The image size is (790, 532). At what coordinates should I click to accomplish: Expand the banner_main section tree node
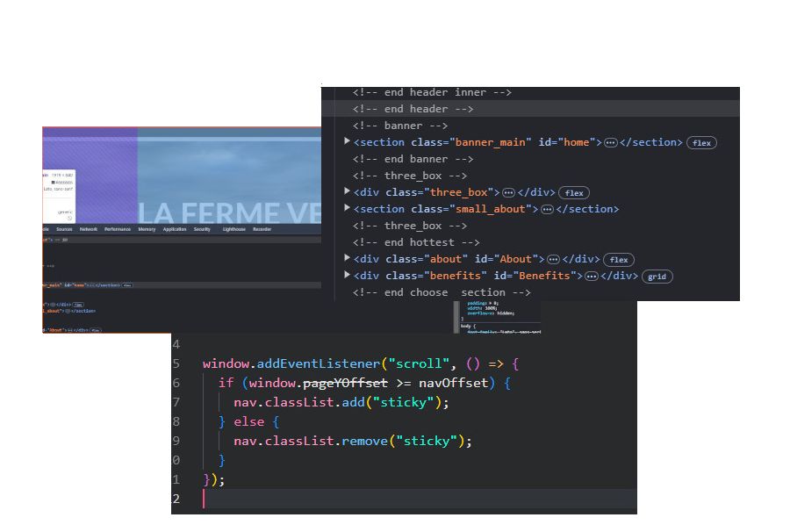[347, 142]
